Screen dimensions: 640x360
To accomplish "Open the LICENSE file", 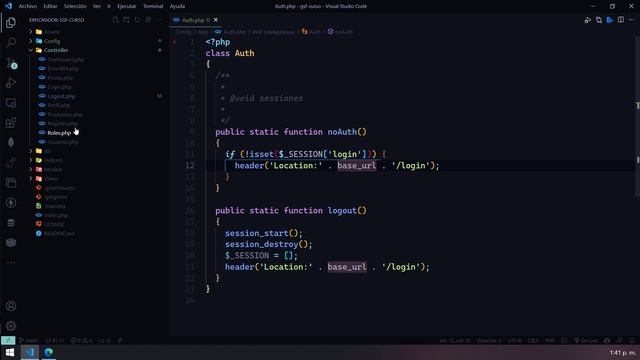I will click(x=54, y=224).
